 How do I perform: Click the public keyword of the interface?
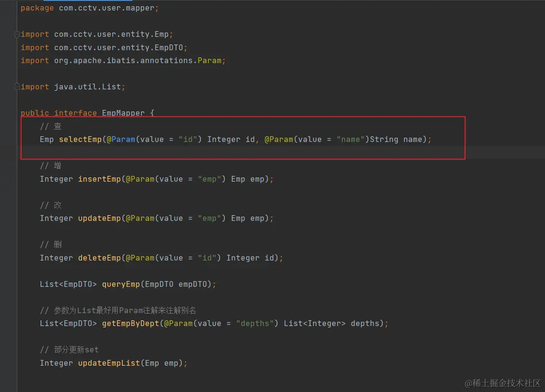click(x=35, y=113)
